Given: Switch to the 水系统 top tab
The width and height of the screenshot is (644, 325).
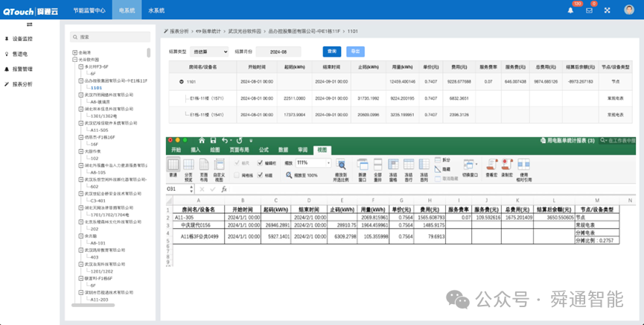Looking at the screenshot, I should [156, 10].
